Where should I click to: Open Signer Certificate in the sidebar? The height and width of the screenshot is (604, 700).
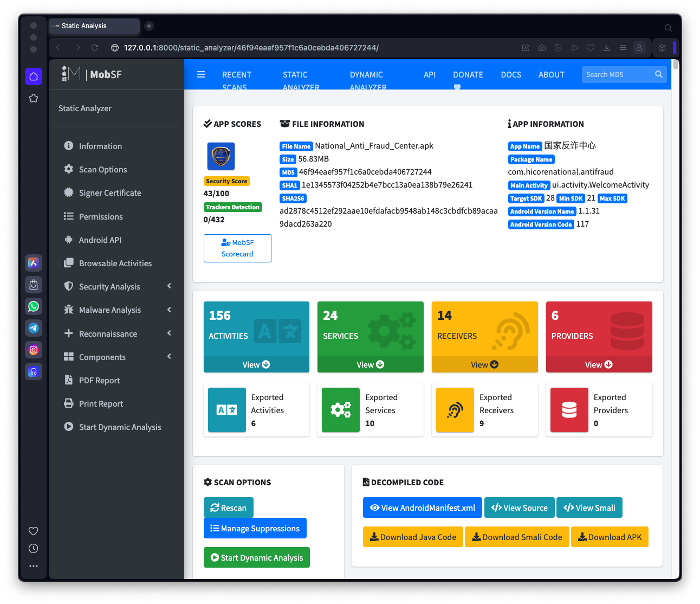point(109,192)
